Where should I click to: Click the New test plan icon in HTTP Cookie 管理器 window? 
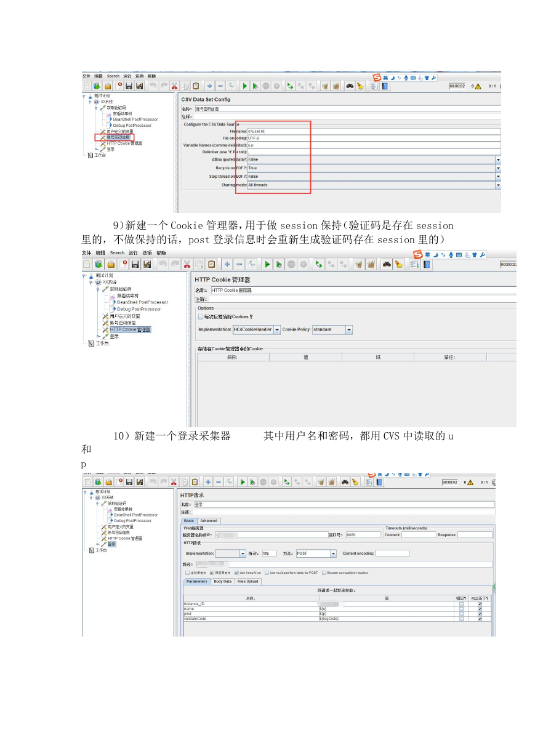pos(87,264)
